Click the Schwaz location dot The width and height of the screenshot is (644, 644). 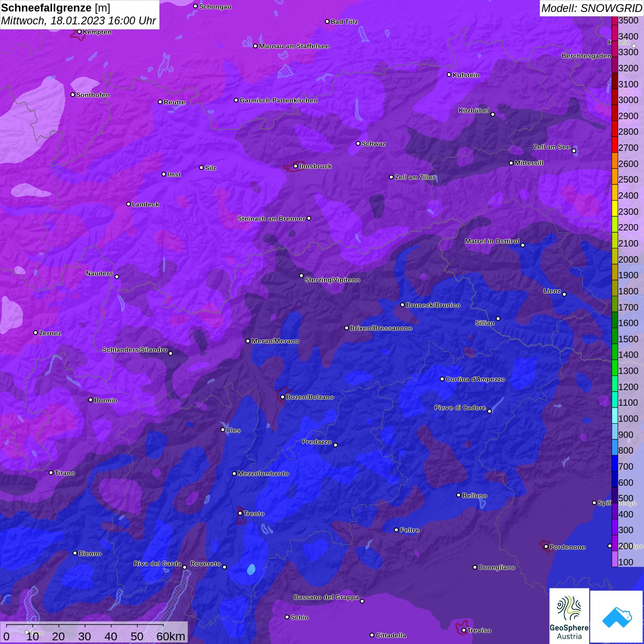pyautogui.click(x=358, y=144)
